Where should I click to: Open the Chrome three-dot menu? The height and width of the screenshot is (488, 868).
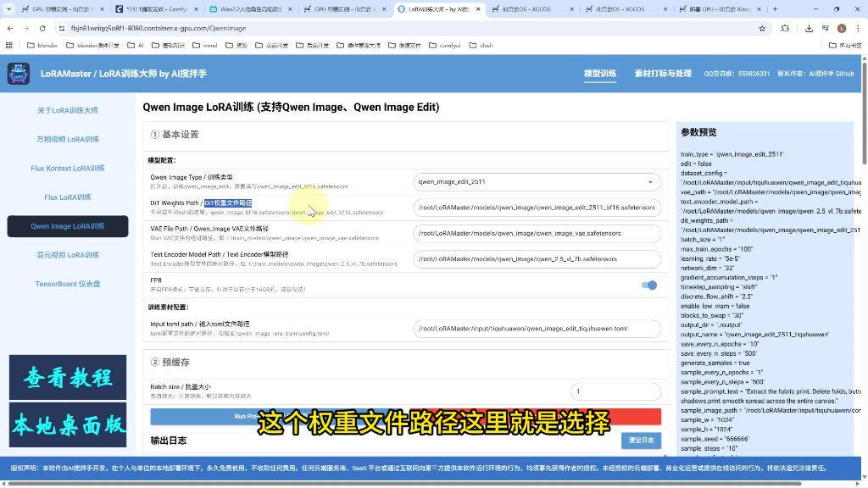tap(858, 28)
